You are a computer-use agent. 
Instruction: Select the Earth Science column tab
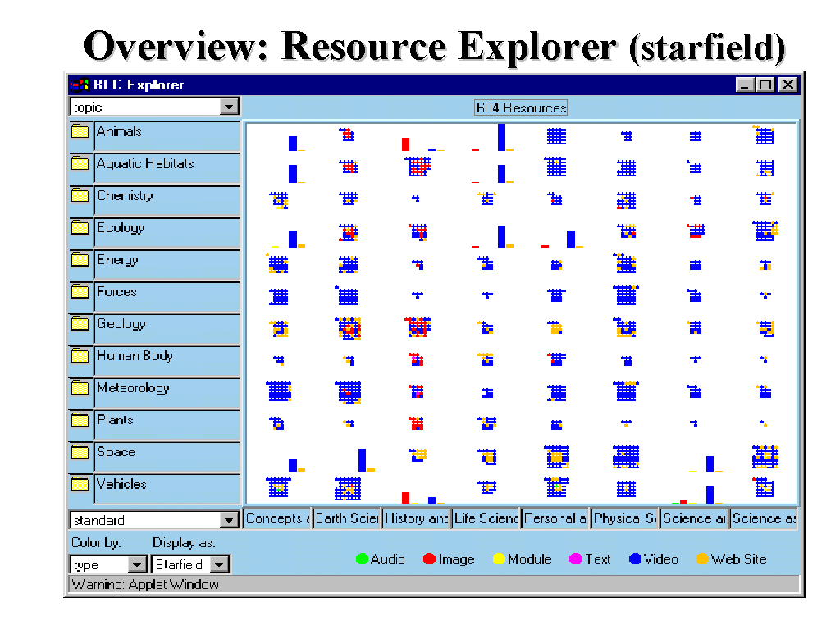346,518
